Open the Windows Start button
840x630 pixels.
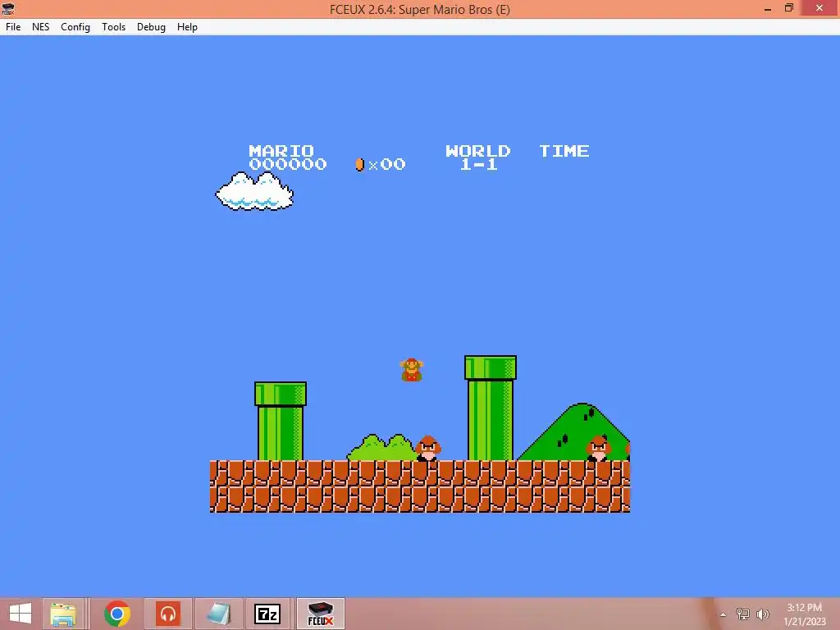(x=21, y=614)
